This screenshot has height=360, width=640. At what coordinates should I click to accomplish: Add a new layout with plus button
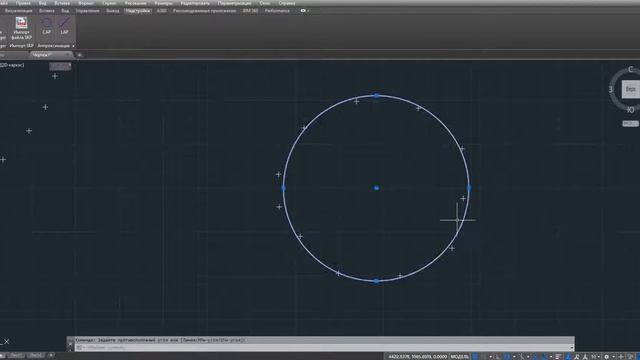pyautogui.click(x=51, y=356)
